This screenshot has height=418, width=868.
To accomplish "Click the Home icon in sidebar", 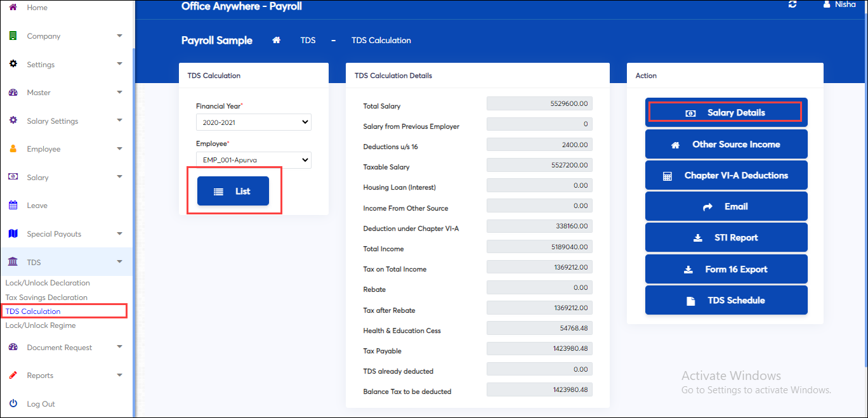I will [13, 7].
